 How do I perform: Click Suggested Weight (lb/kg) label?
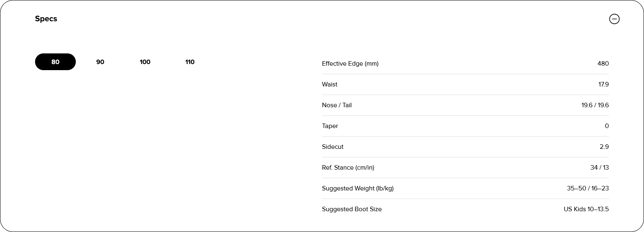358,188
